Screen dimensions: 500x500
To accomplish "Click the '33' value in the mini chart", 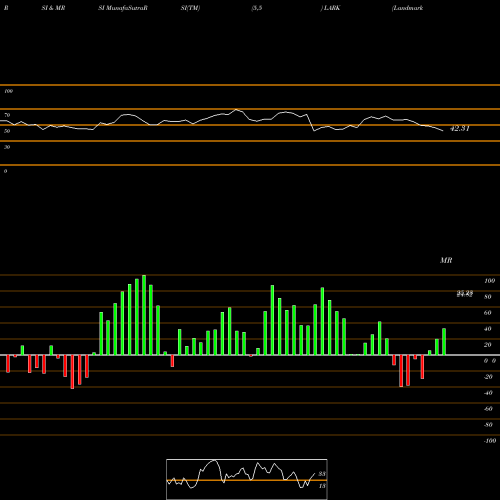I will (322, 474).
